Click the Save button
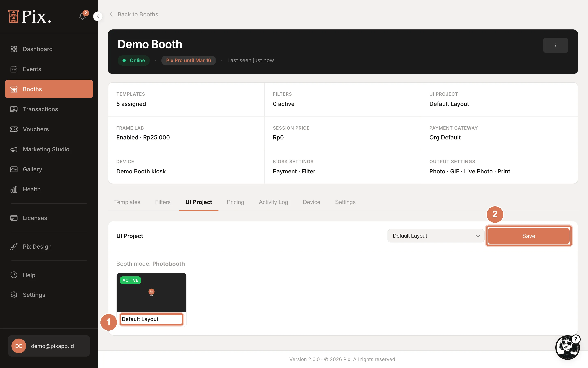Viewport: 588px width, 368px height. coord(529,236)
